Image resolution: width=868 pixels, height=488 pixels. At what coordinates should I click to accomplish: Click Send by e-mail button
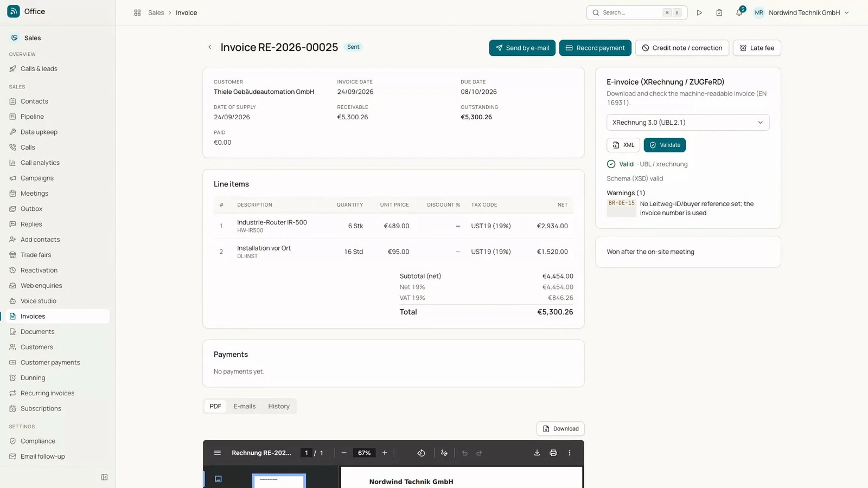(x=522, y=48)
